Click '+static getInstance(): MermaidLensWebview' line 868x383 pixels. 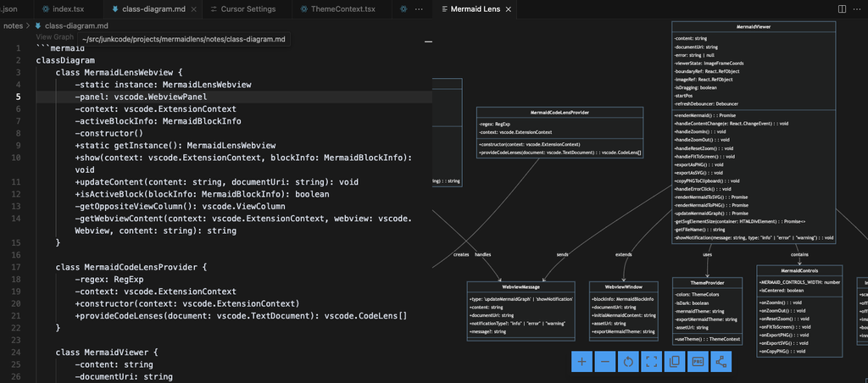pos(175,146)
